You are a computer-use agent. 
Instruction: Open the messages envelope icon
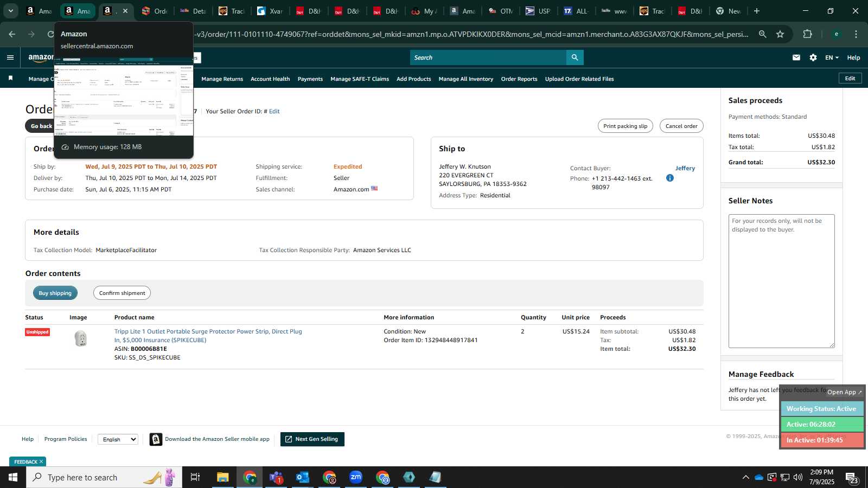[x=796, y=57]
